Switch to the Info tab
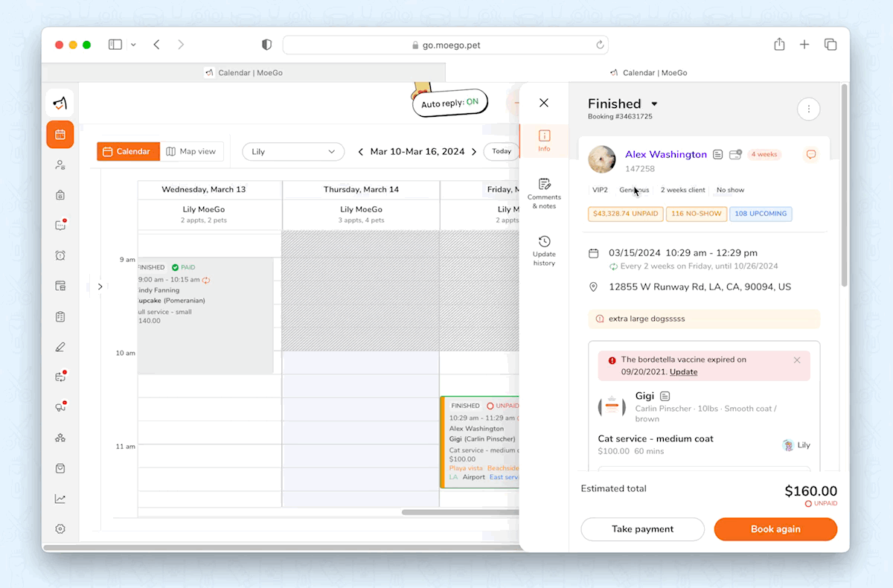Image resolution: width=893 pixels, height=588 pixels. (x=544, y=141)
